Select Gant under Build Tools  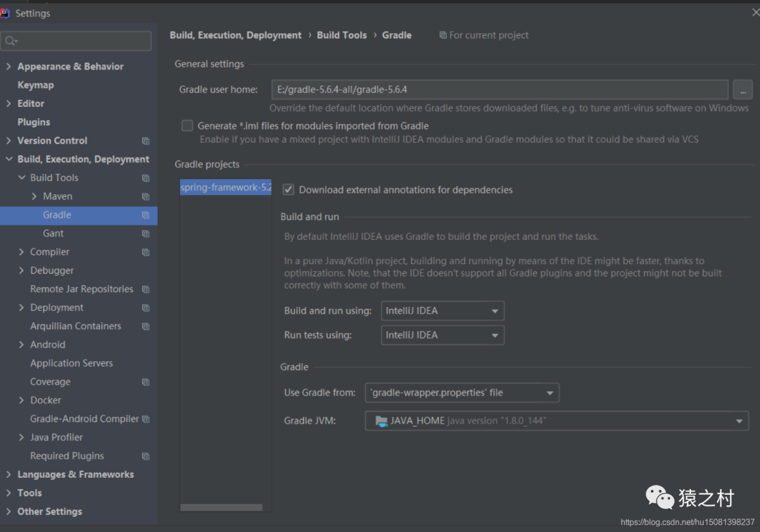pos(53,234)
